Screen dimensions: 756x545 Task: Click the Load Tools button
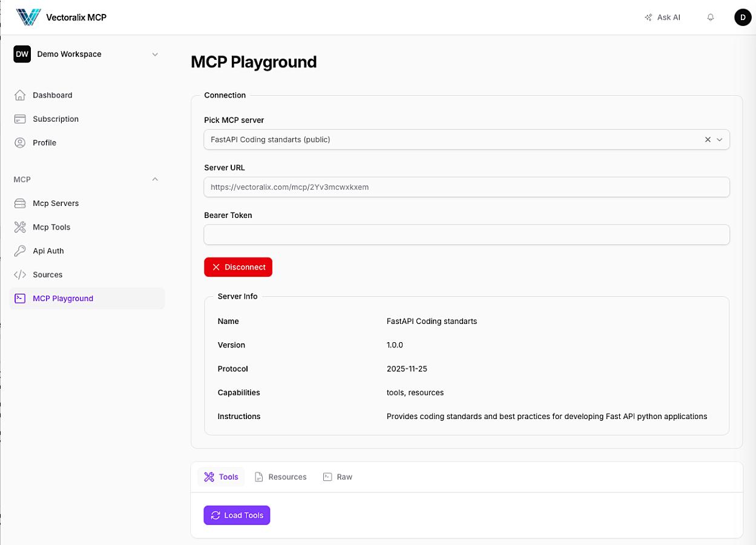point(237,515)
